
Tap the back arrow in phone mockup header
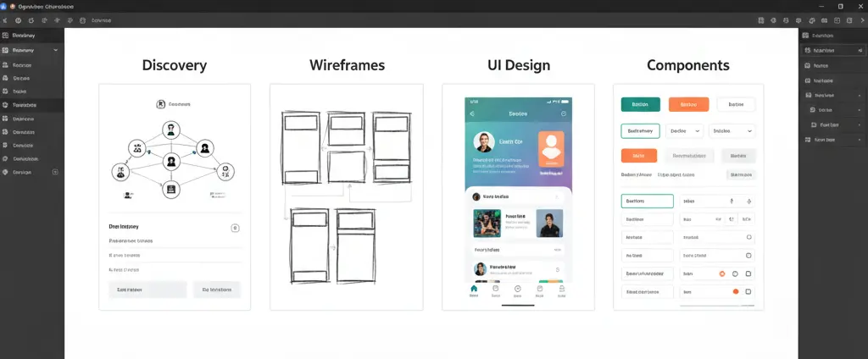click(x=472, y=113)
